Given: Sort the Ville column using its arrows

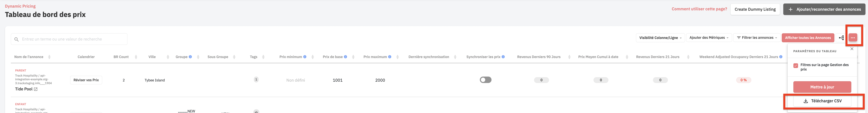Looking at the screenshot, I should tap(168, 57).
